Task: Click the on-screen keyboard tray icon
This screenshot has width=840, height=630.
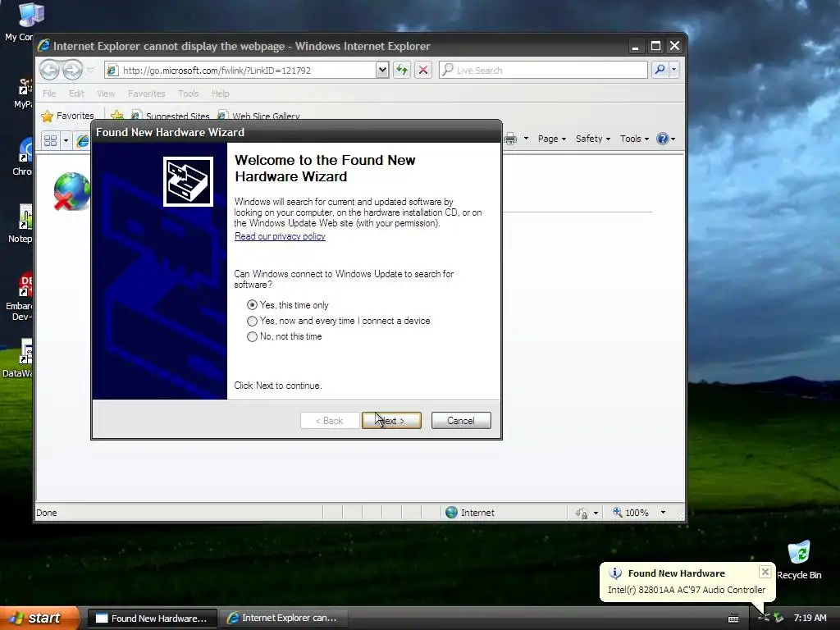Action: tap(733, 619)
